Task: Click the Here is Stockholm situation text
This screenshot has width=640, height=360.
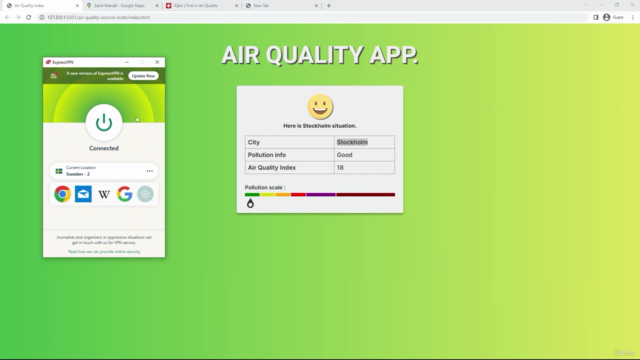Action: [x=320, y=126]
